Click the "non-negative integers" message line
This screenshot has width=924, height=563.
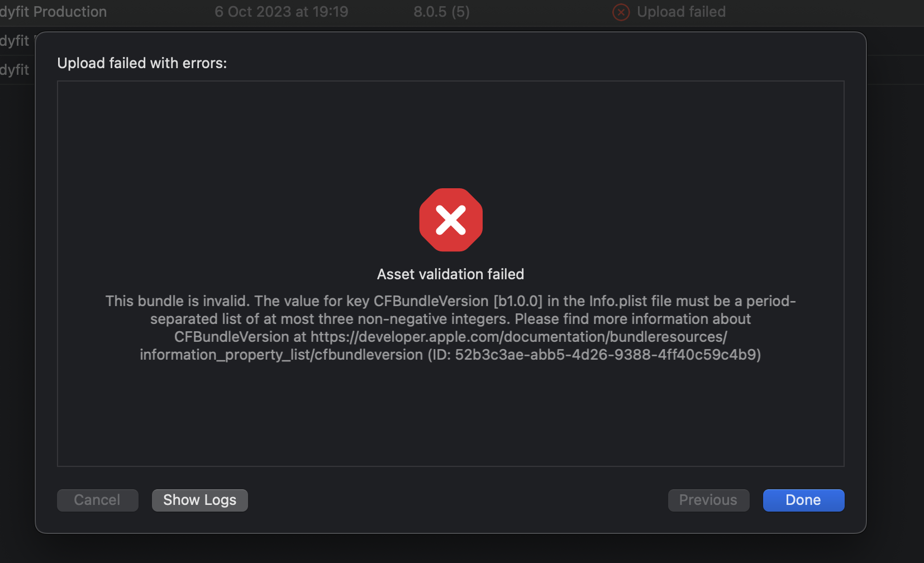tap(450, 319)
